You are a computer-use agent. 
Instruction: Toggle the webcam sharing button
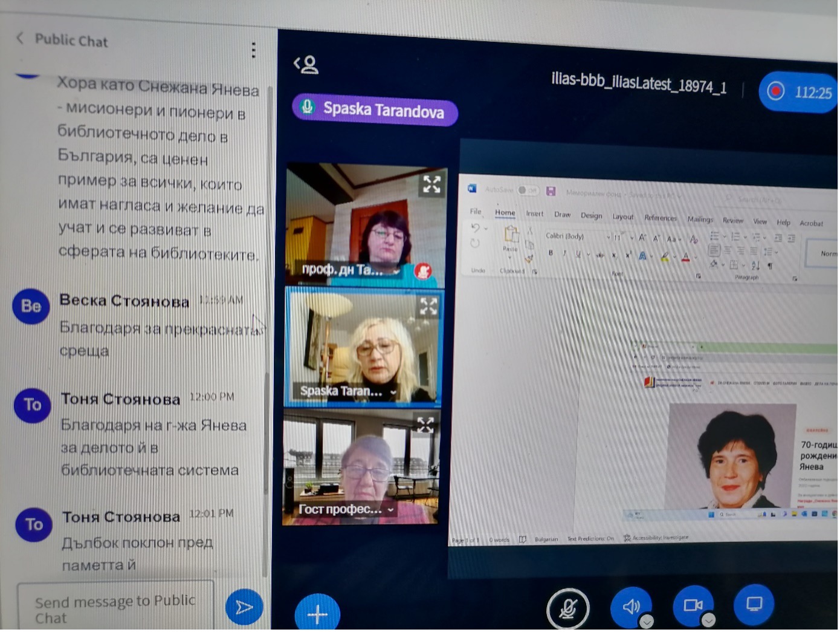[x=693, y=605]
